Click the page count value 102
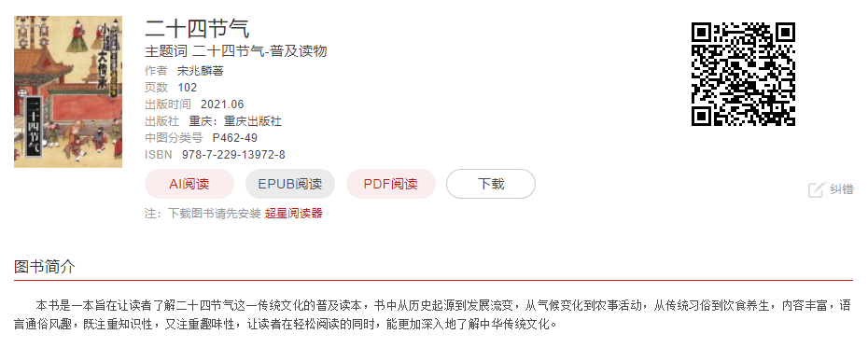Viewport: 868px width, 348px height. point(187,88)
